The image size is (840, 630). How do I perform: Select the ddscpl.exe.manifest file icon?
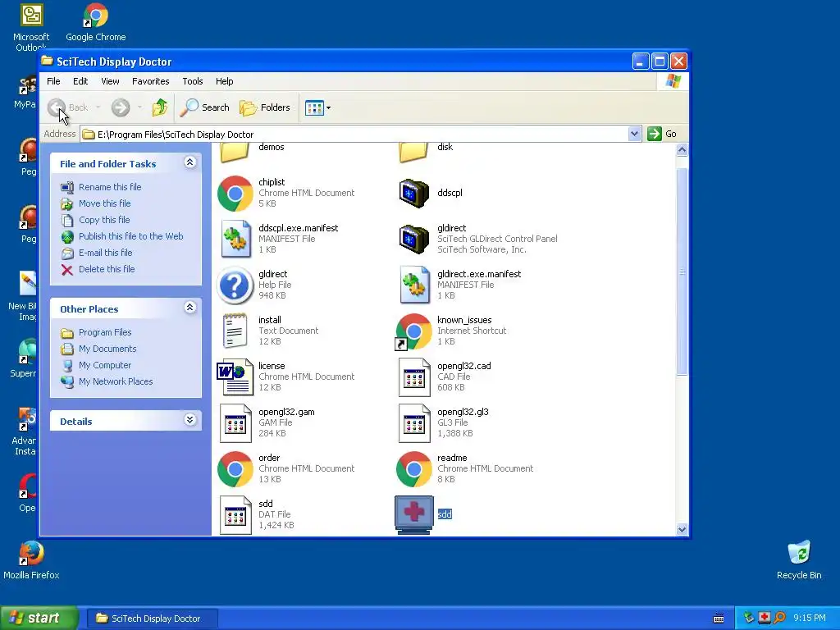point(235,239)
